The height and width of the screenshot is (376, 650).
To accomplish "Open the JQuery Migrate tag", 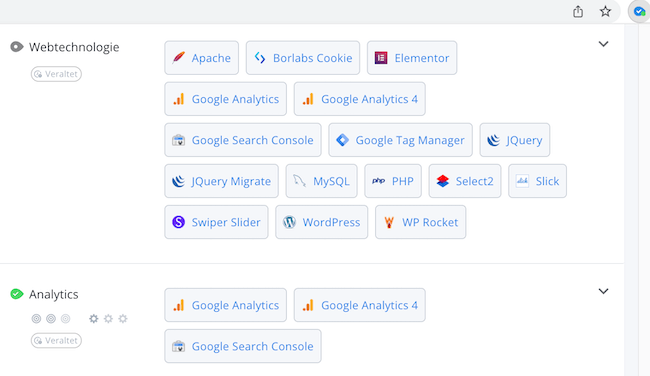I will point(221,181).
